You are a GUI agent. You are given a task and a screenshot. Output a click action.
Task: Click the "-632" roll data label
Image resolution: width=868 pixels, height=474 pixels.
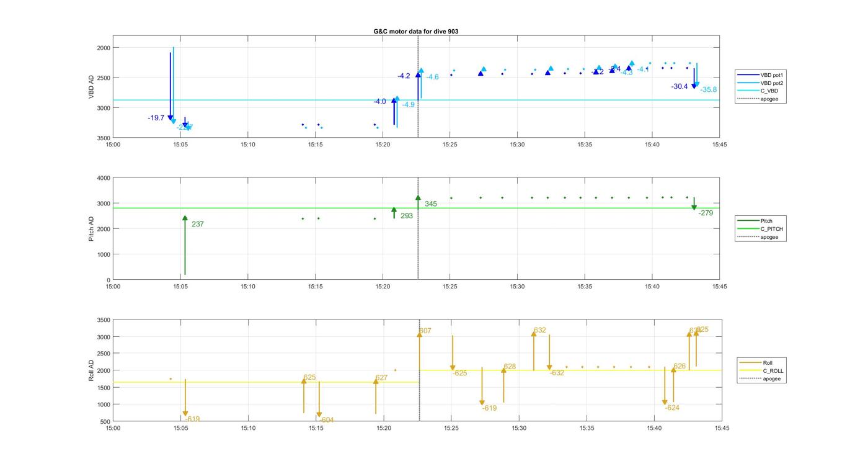[x=557, y=373]
